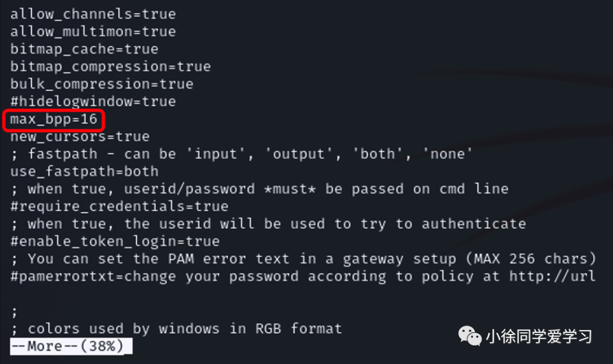Click the new_cursors=true line
Image resolution: width=613 pixels, height=364 pixels.
[x=80, y=137]
